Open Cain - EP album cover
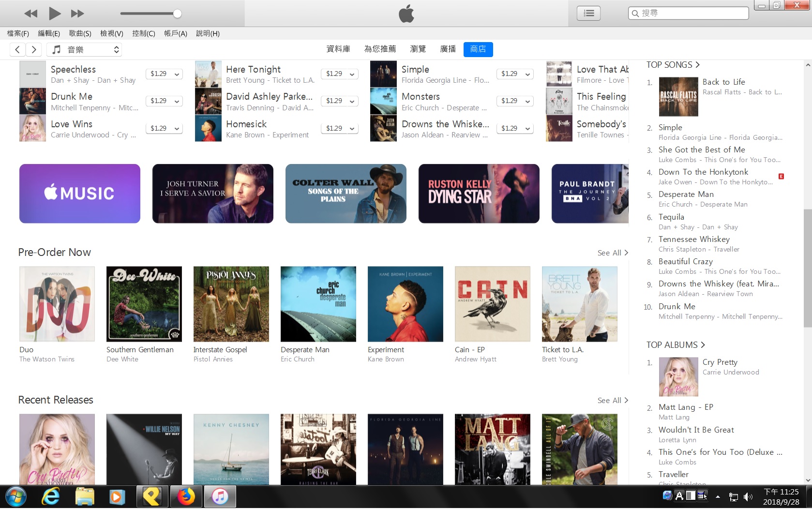 tap(493, 304)
